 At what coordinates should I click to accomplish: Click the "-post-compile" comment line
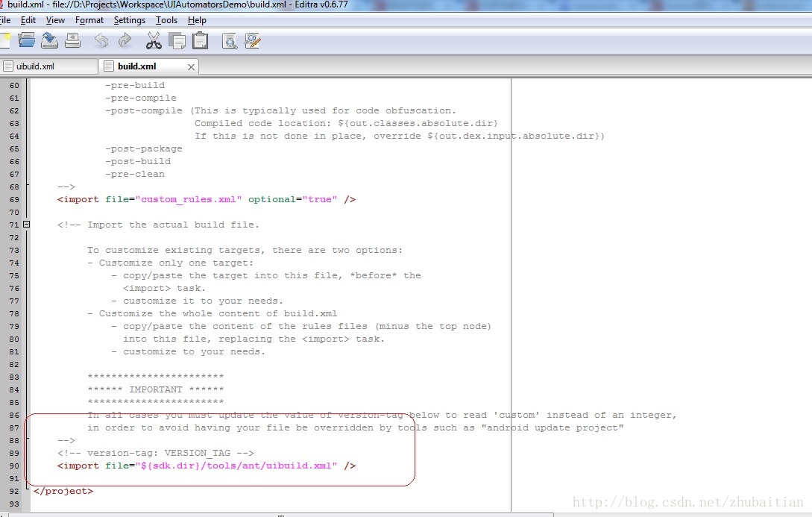280,110
